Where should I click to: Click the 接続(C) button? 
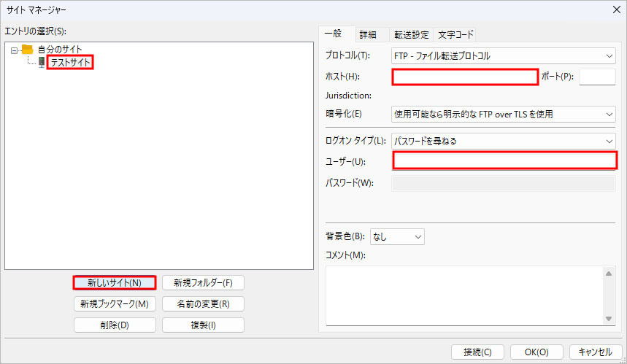pyautogui.click(x=477, y=352)
